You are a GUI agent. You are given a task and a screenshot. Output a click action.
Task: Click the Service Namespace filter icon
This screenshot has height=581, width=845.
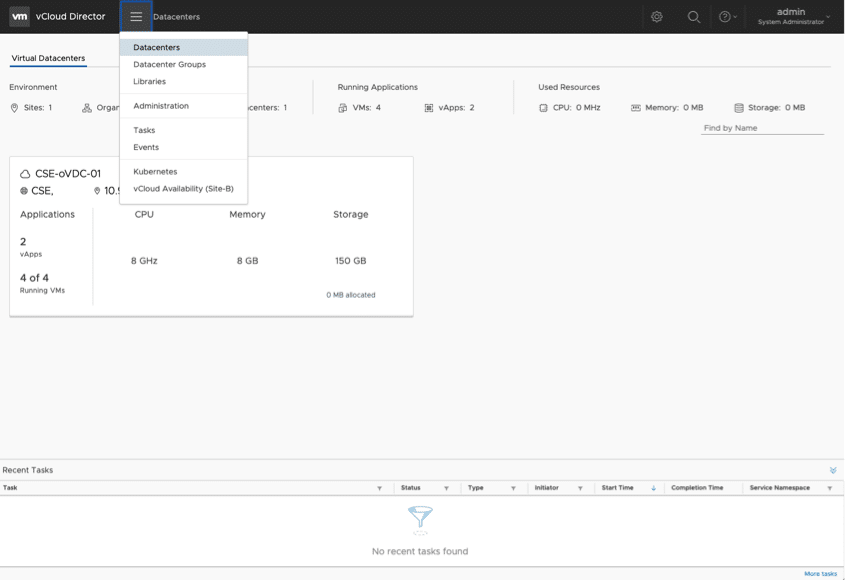829,488
